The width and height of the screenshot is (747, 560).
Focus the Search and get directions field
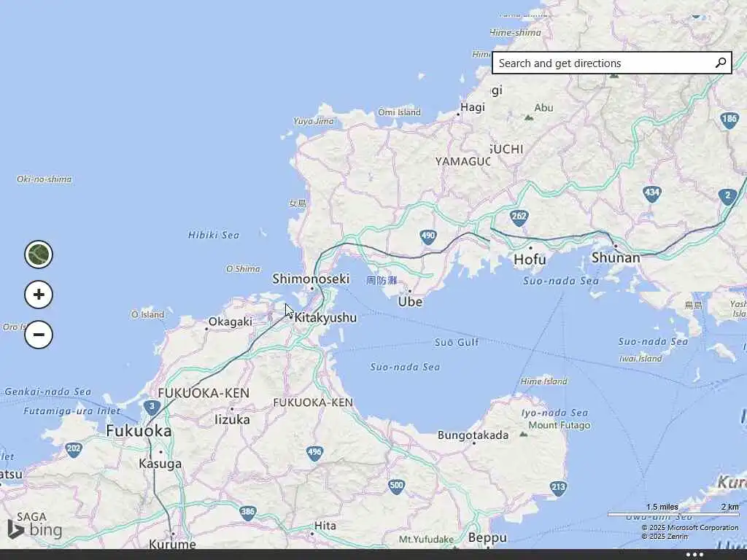tap(612, 63)
